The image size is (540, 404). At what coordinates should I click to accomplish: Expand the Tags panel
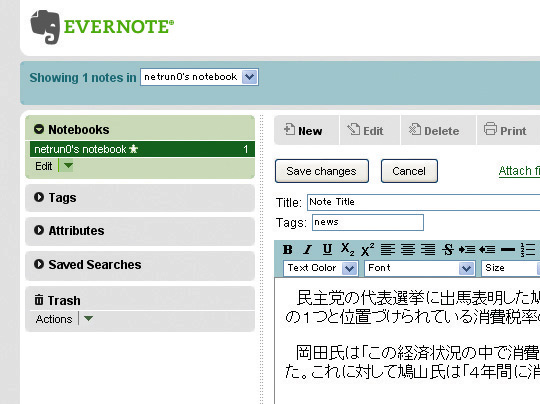[x=39, y=197]
